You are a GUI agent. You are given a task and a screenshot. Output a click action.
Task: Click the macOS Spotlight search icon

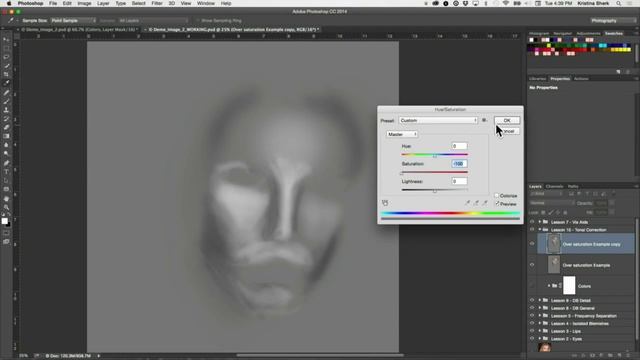619,3
